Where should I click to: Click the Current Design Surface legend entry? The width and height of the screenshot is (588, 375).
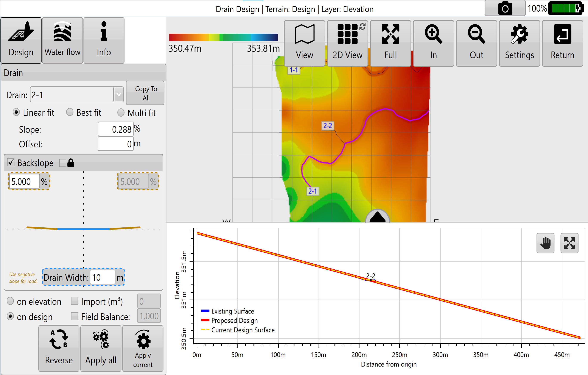click(x=238, y=330)
